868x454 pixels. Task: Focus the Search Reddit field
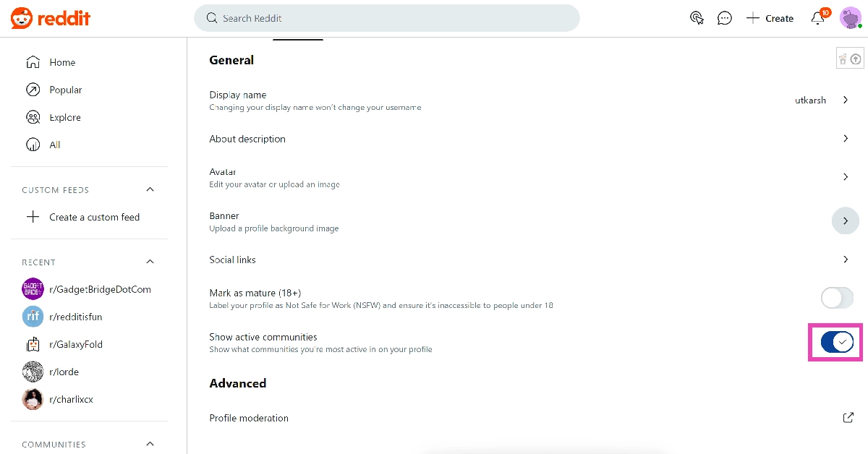pyautogui.click(x=387, y=18)
